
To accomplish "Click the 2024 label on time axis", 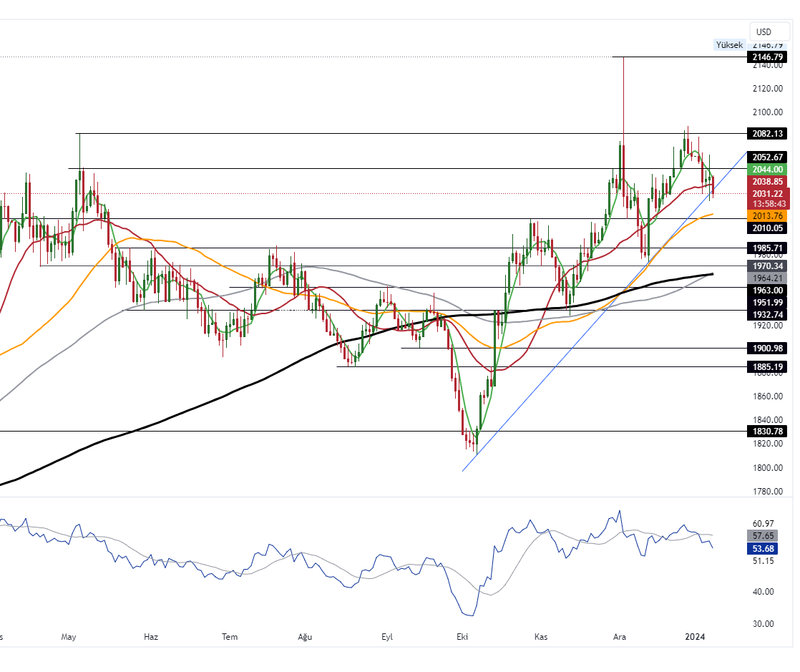I will pyautogui.click(x=696, y=636).
